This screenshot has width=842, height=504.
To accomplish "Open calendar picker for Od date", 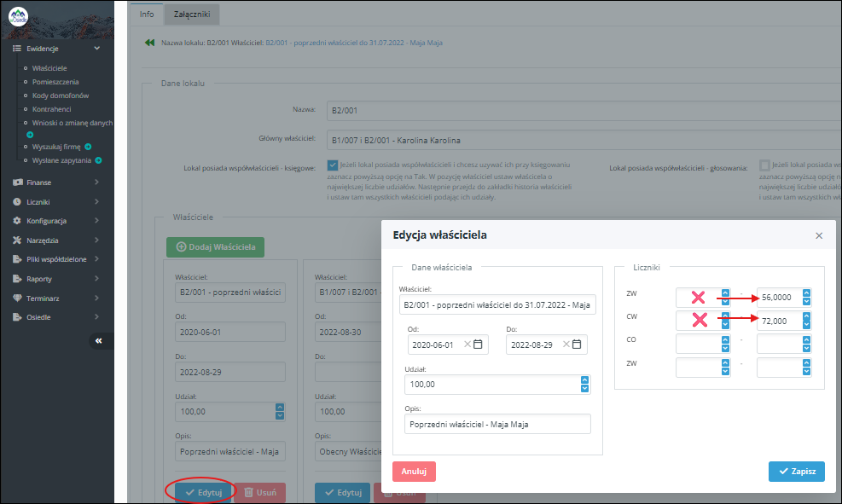I will pyautogui.click(x=478, y=345).
